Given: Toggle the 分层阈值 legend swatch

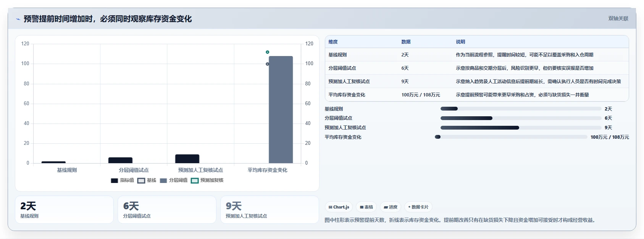Looking at the screenshot, I should pyautogui.click(x=163, y=181).
